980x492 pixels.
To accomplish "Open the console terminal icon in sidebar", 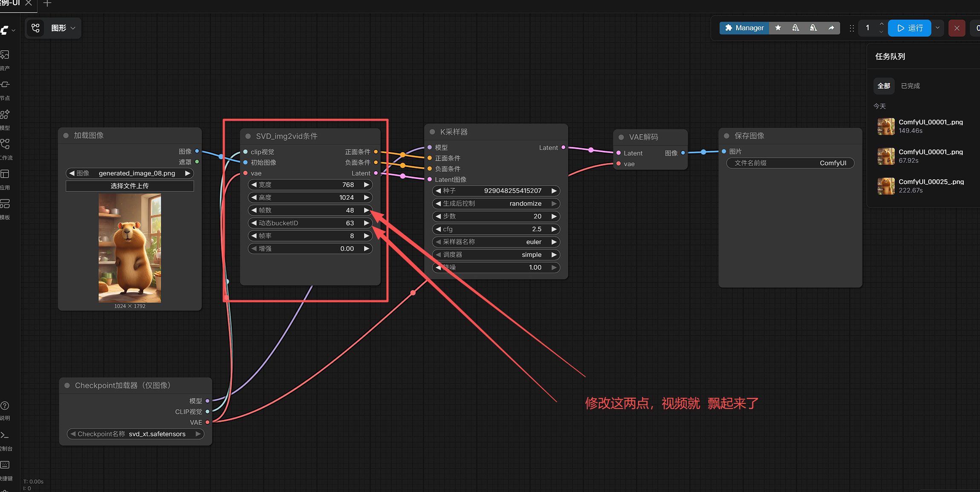I will point(5,435).
